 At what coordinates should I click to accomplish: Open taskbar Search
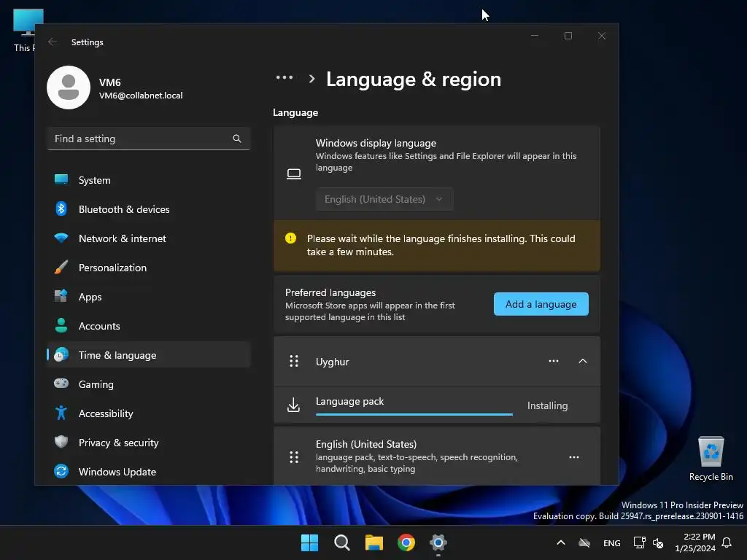coord(342,542)
